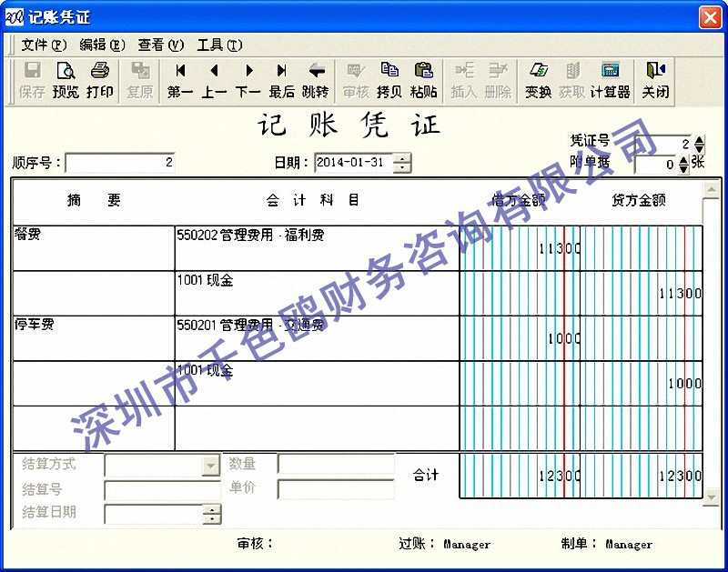This screenshot has width=728, height=572.
Task: Click the 粘贴 paste icon
Action: click(x=423, y=80)
